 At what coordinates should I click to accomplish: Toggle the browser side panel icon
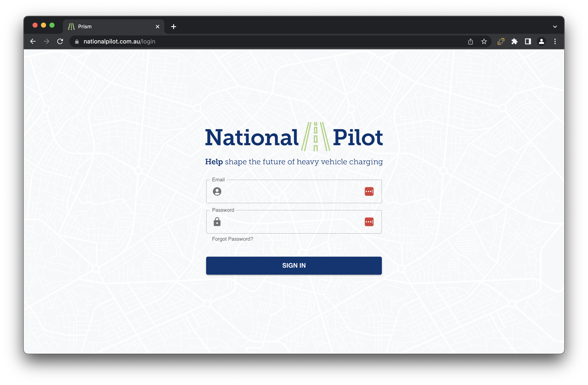pyautogui.click(x=528, y=42)
